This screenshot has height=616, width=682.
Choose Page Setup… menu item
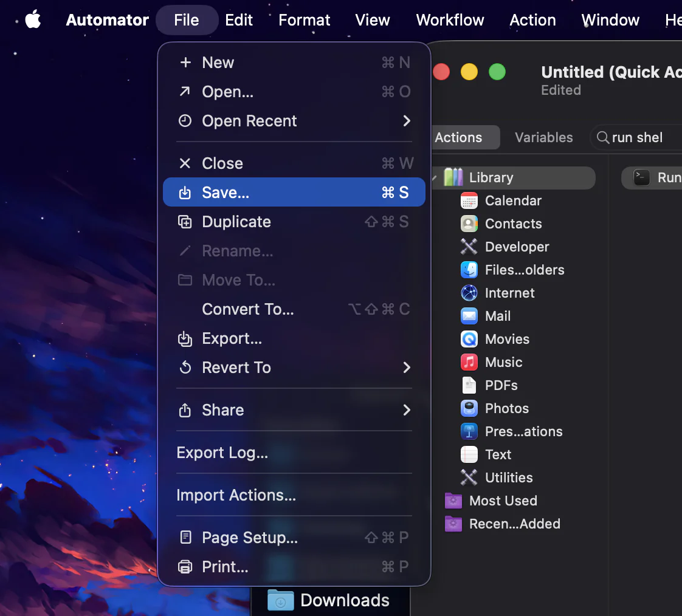click(x=294, y=538)
